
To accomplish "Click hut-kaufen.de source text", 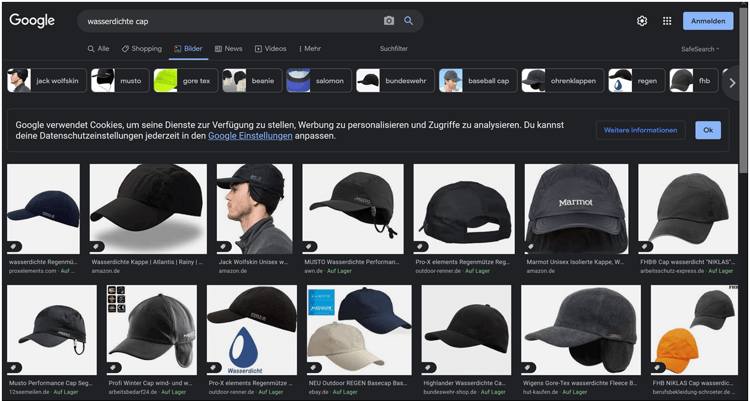I will pos(541,392).
